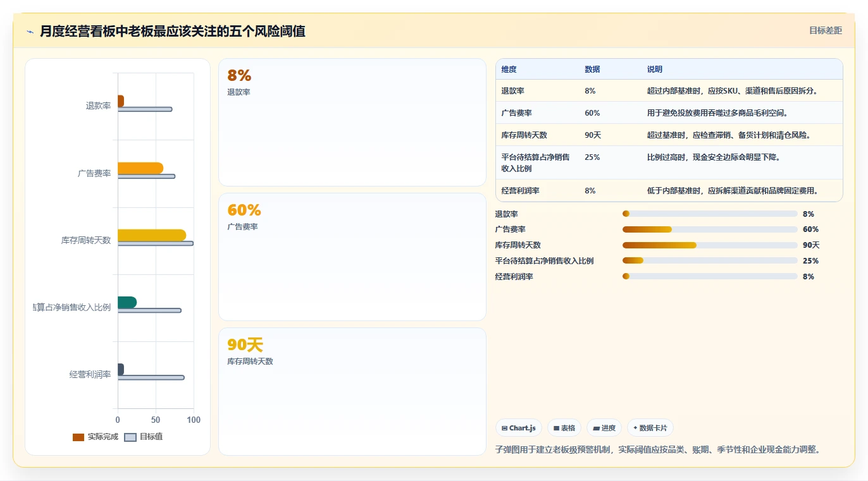This screenshot has height=481, width=868.
Task: Toggle the 目标值 legend swatch
Action: coord(130,437)
